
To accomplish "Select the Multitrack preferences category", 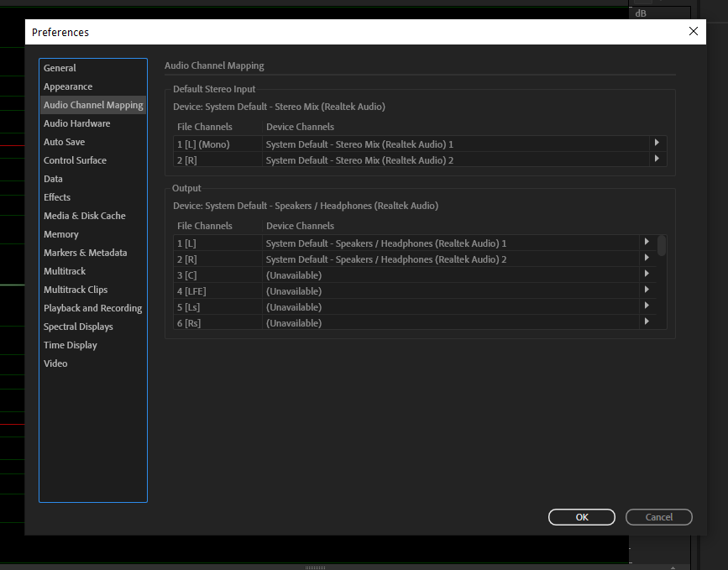I will 65,271.
